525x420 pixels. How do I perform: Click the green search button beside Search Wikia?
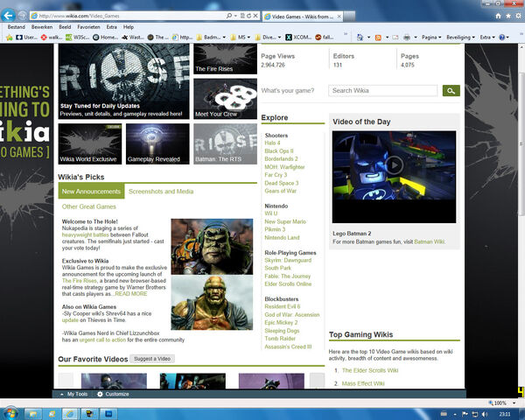(x=451, y=90)
